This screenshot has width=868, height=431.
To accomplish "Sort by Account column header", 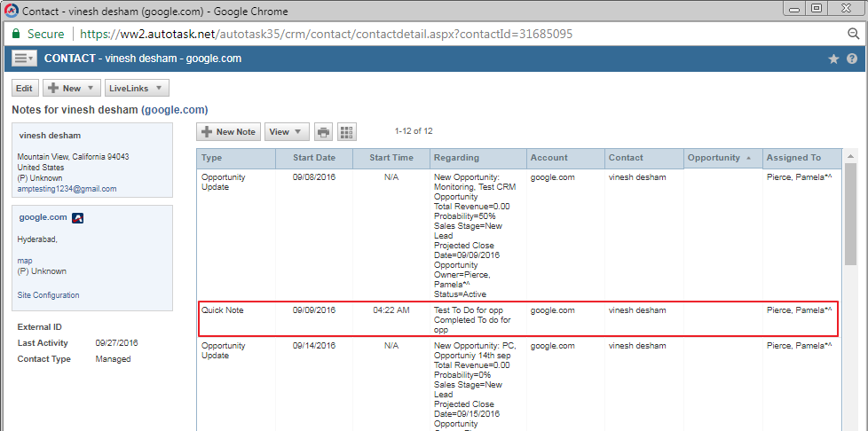I will 565,158.
